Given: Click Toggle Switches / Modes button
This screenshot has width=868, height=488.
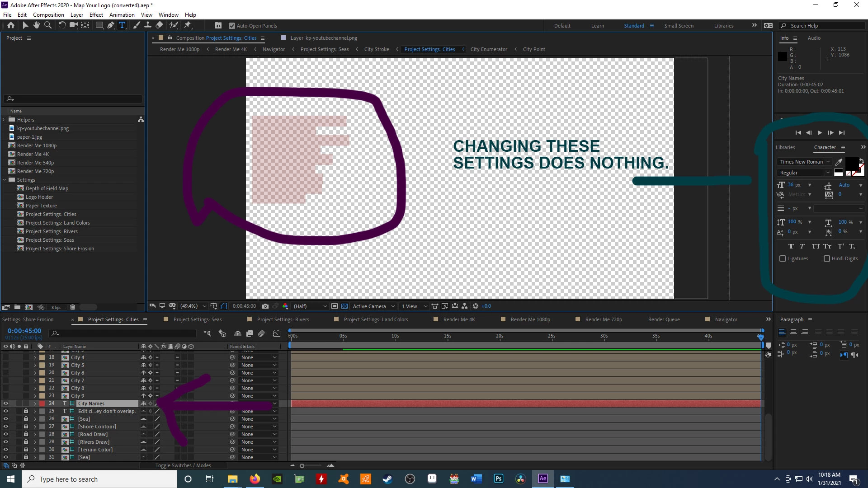Looking at the screenshot, I should (x=183, y=465).
